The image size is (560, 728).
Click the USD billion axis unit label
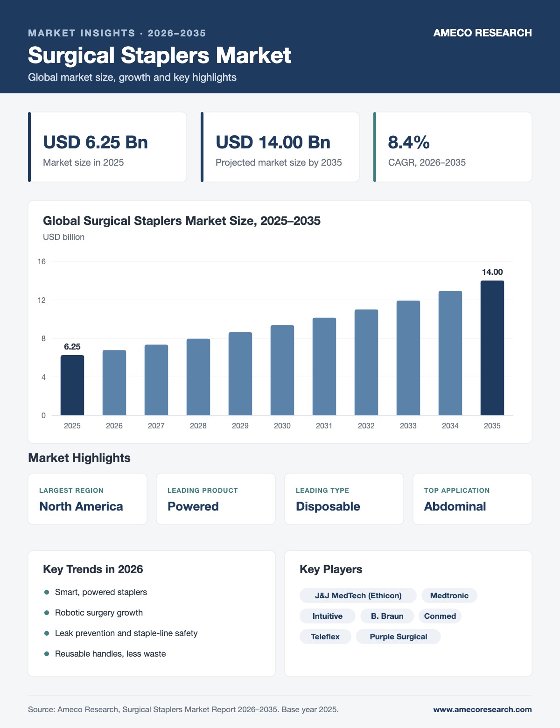coord(63,237)
